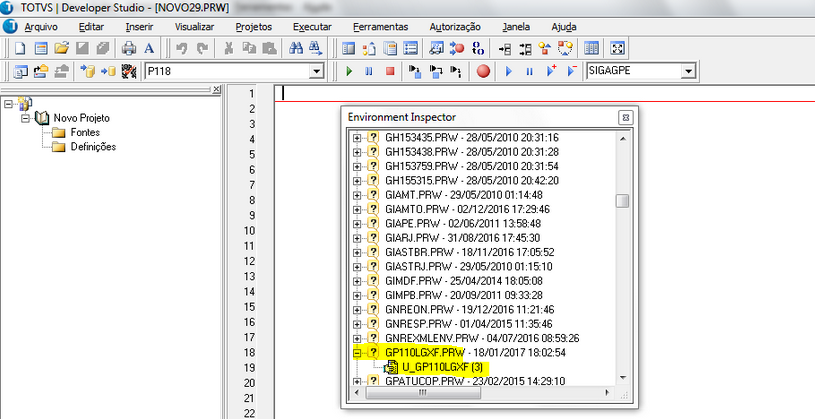Collapse the GP110LGXF.PRW tree node
The height and width of the screenshot is (419, 815).
(x=357, y=353)
